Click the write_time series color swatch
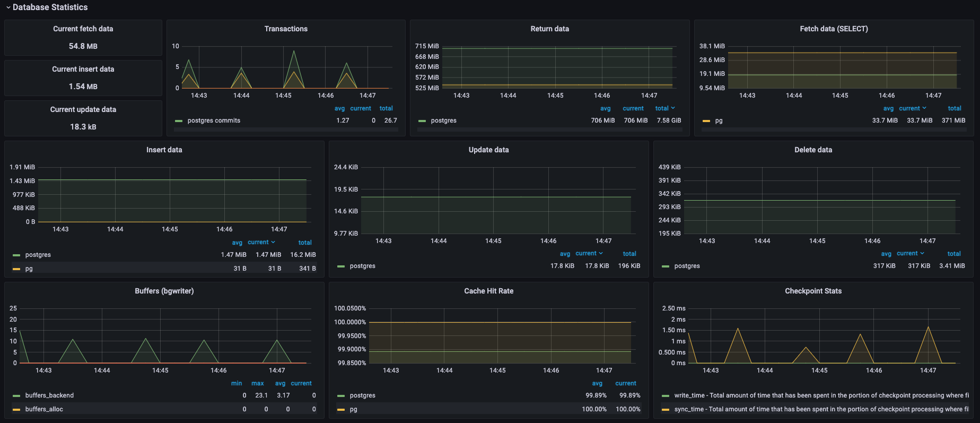Viewport: 980px width, 423px height. coord(666,396)
